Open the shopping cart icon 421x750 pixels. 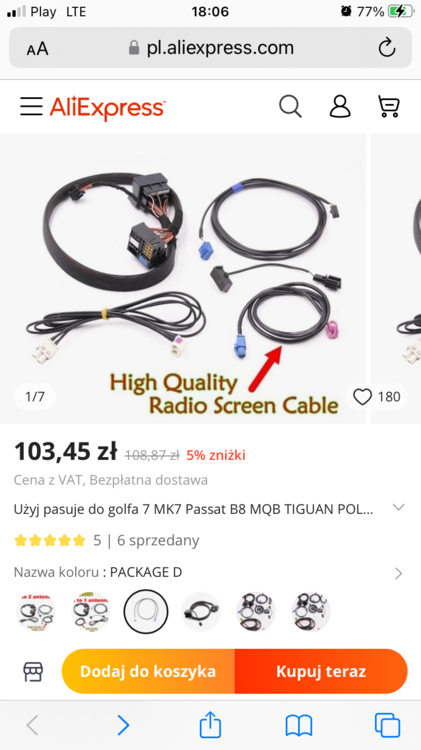pos(388,106)
